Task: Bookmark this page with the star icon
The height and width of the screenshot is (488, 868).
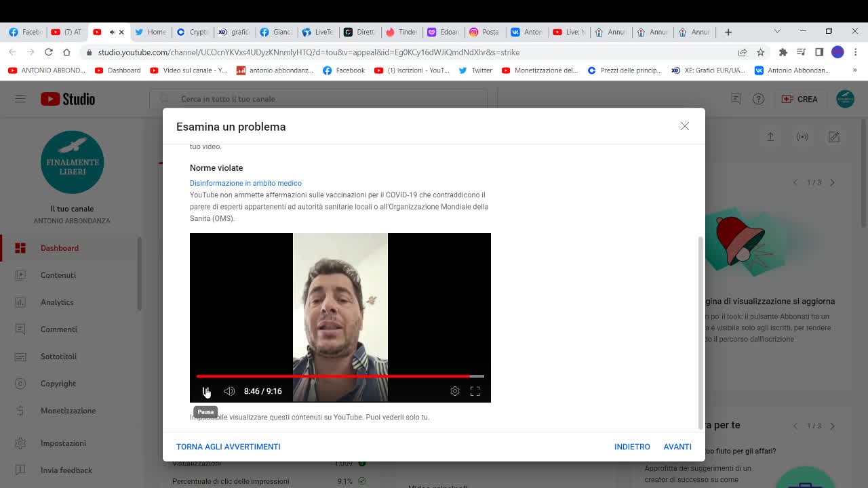Action: tap(761, 52)
